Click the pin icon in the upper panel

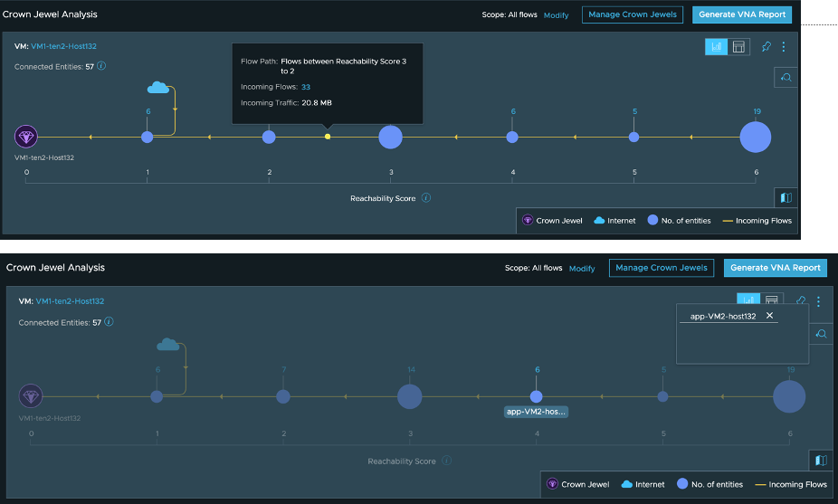pos(767,47)
